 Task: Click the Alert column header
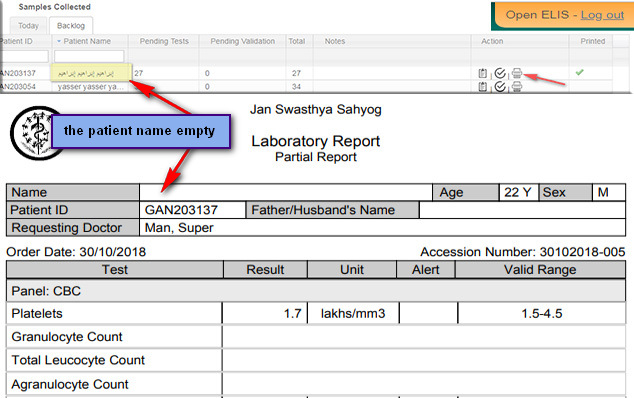pos(425,270)
